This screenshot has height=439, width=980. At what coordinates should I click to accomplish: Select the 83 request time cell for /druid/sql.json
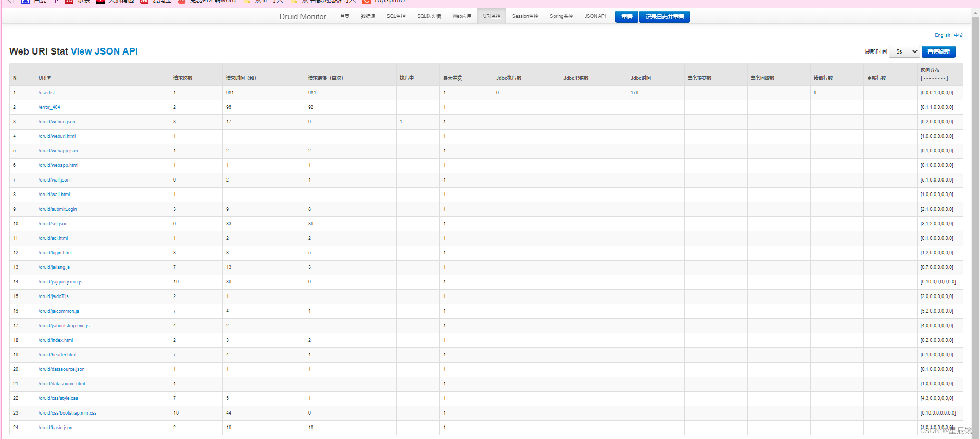coord(263,224)
